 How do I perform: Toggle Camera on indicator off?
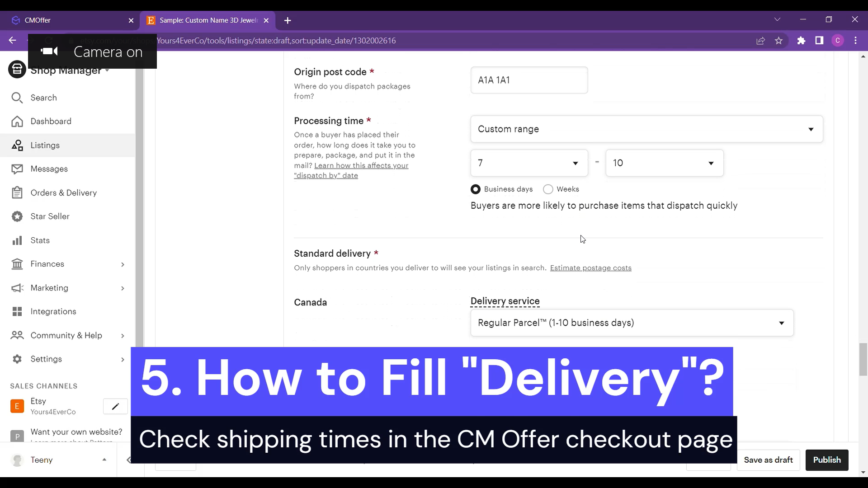point(49,51)
